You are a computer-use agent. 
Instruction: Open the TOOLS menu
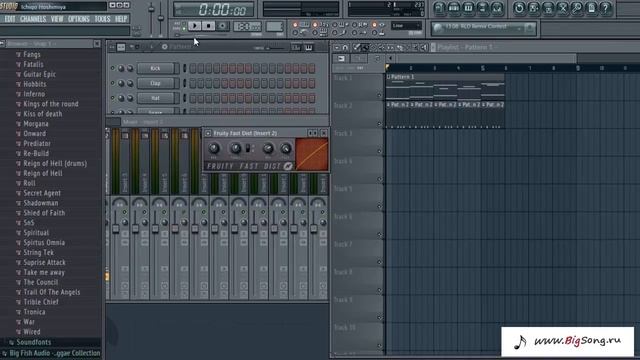pos(102,19)
